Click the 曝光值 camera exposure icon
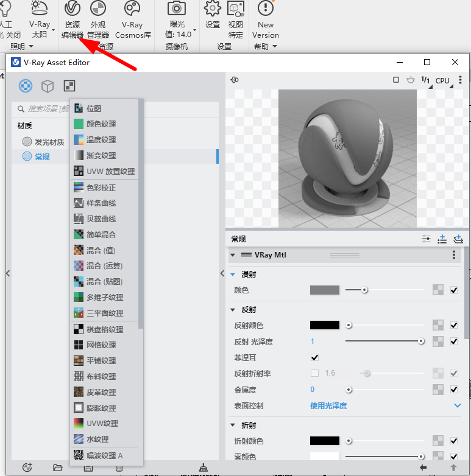 [177, 9]
